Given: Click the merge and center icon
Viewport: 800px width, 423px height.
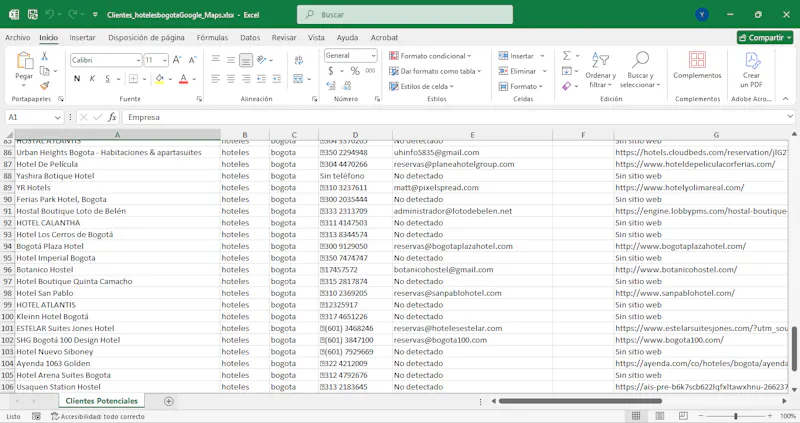Looking at the screenshot, I should (x=298, y=79).
